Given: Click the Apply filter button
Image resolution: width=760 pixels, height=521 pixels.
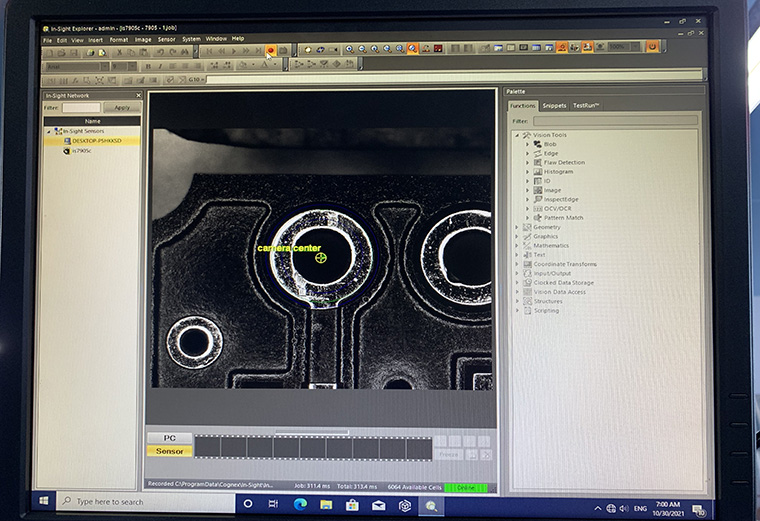Looking at the screenshot, I should [x=122, y=108].
